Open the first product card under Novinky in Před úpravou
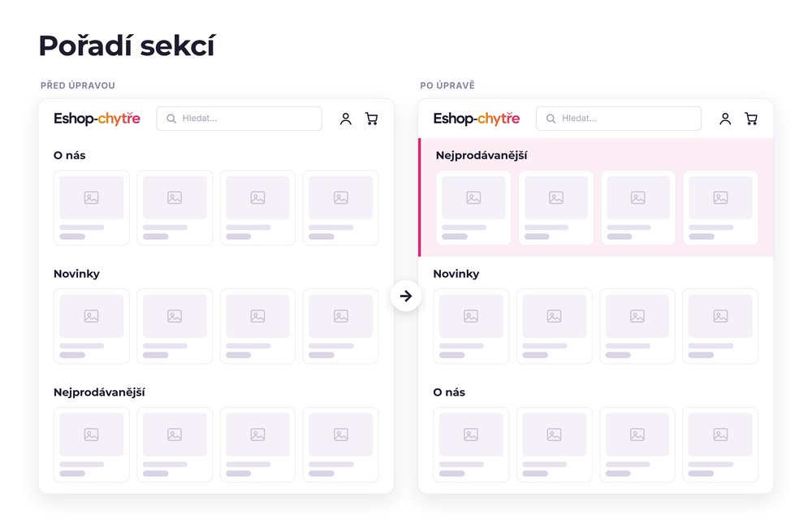The image size is (812, 528). pos(92,326)
